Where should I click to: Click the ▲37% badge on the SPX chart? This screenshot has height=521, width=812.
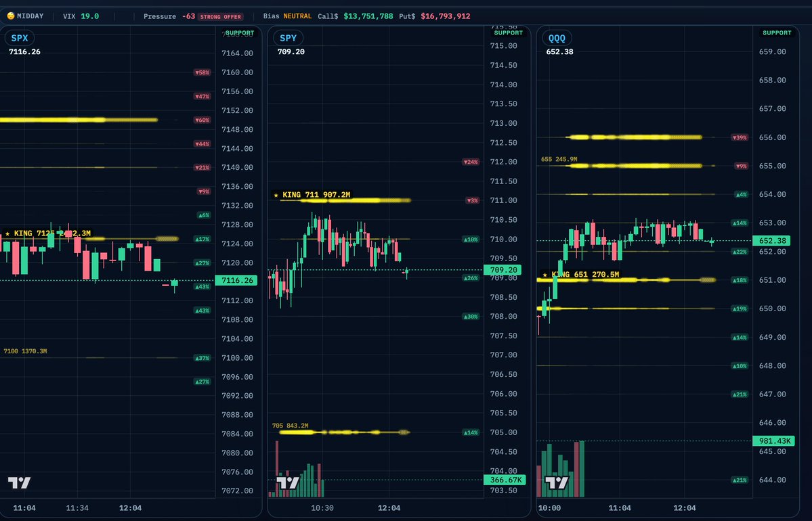click(202, 358)
